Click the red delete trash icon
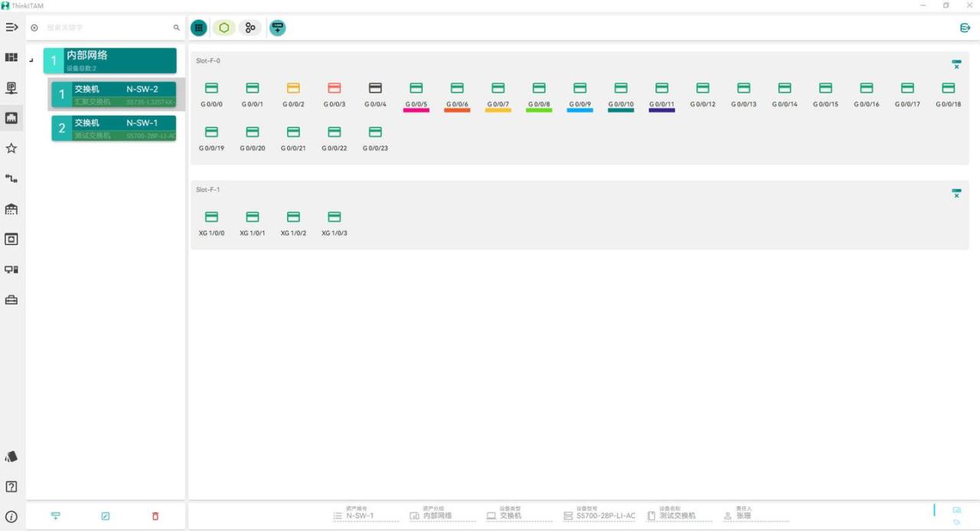Image resolution: width=980 pixels, height=531 pixels. (155, 516)
